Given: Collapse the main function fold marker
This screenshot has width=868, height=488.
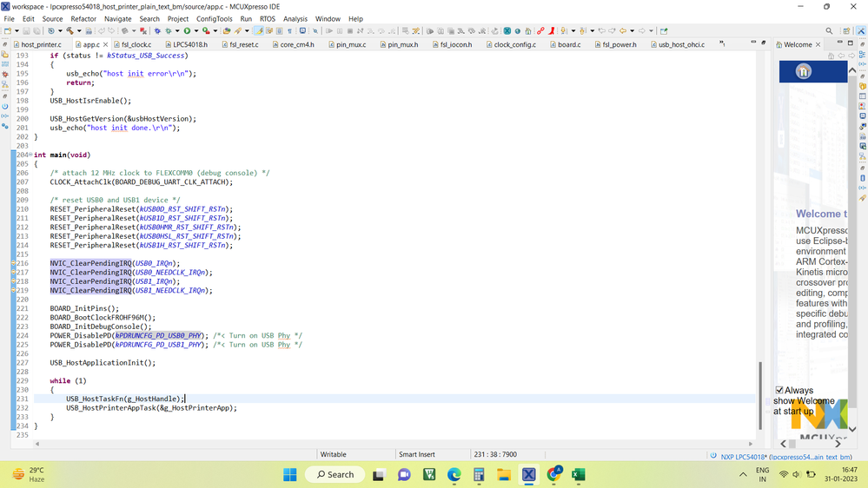Looking at the screenshot, I should (31, 155).
